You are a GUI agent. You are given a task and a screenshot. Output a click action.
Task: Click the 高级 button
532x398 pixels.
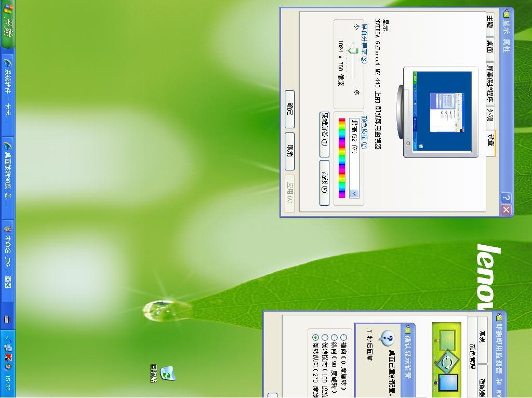(324, 182)
